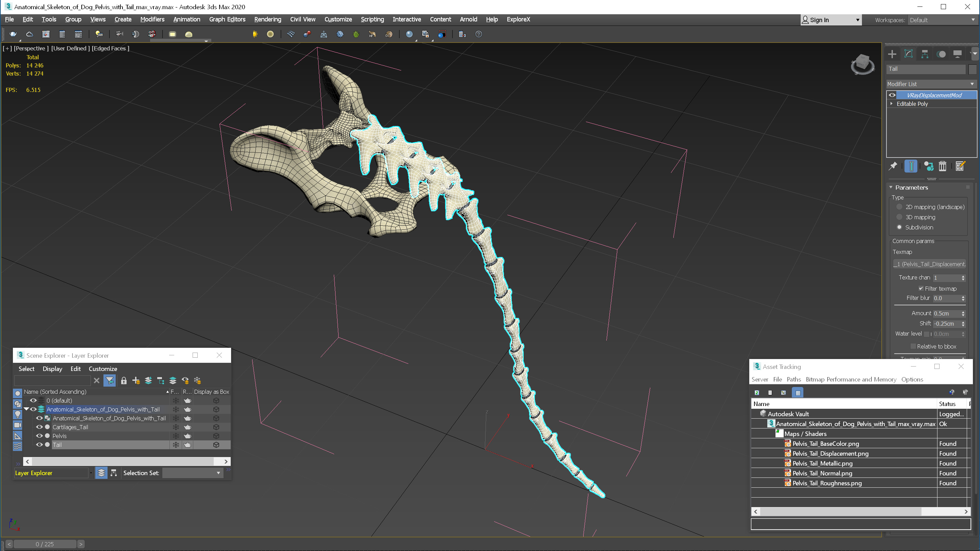Click Make Unique modifier icon
This screenshot has height=551, width=980.
928,166
